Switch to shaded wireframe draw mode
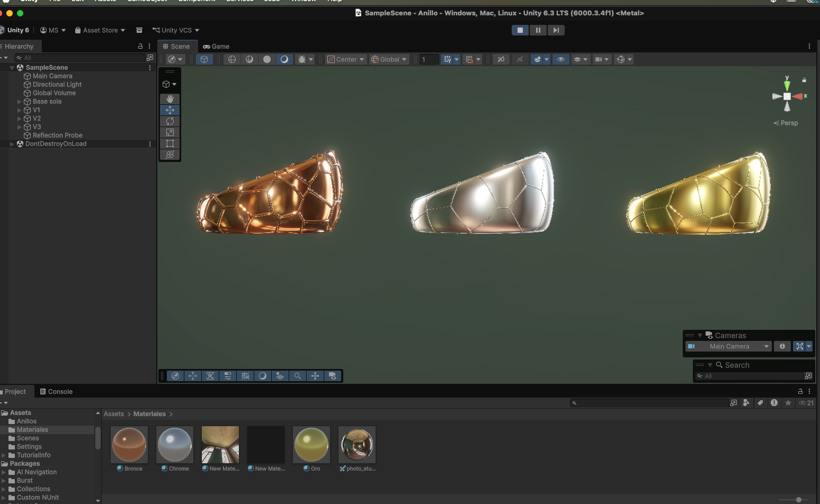Screen dimensions: 820x504 tap(249, 59)
